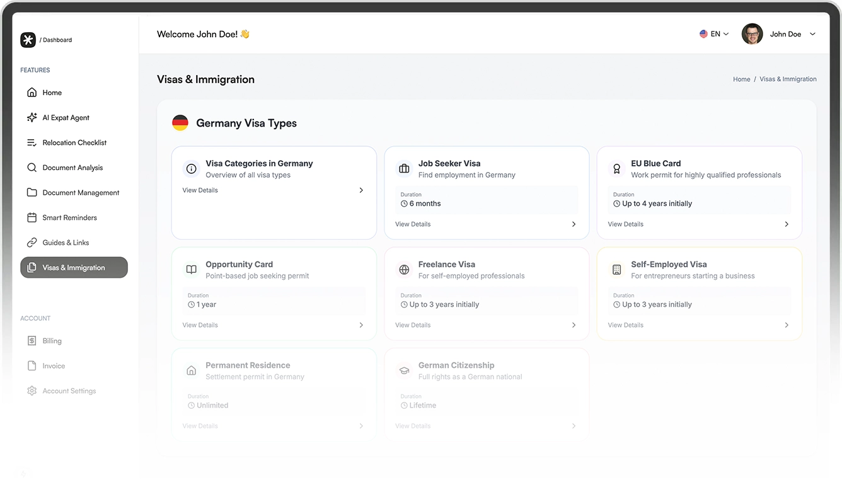Click the Smart Reminders calendar icon
This screenshot has height=504, width=842.
32,218
